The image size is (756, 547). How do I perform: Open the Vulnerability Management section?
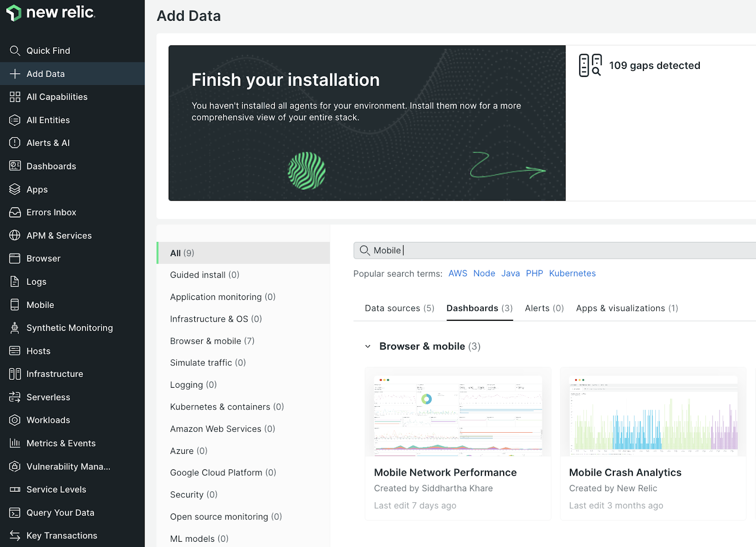[x=69, y=466]
